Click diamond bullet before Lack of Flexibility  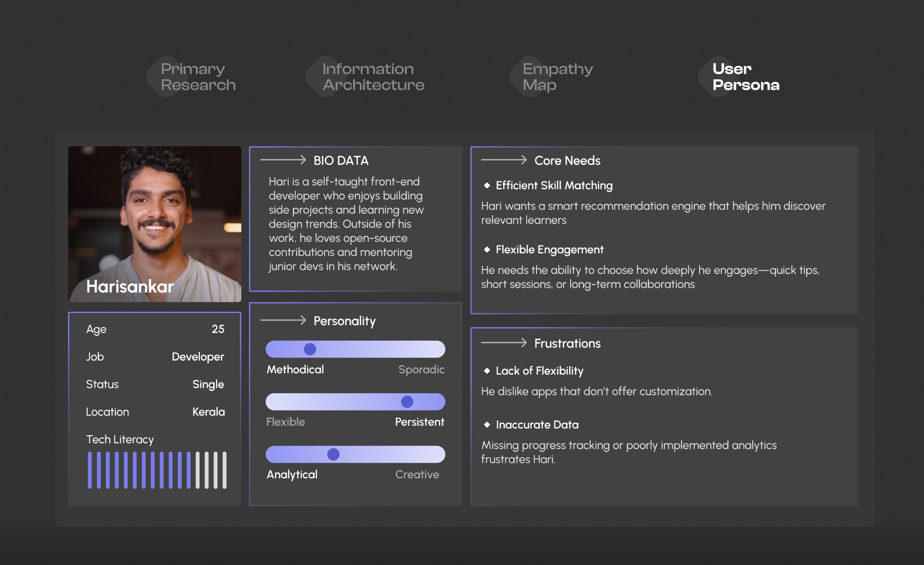coord(487,371)
